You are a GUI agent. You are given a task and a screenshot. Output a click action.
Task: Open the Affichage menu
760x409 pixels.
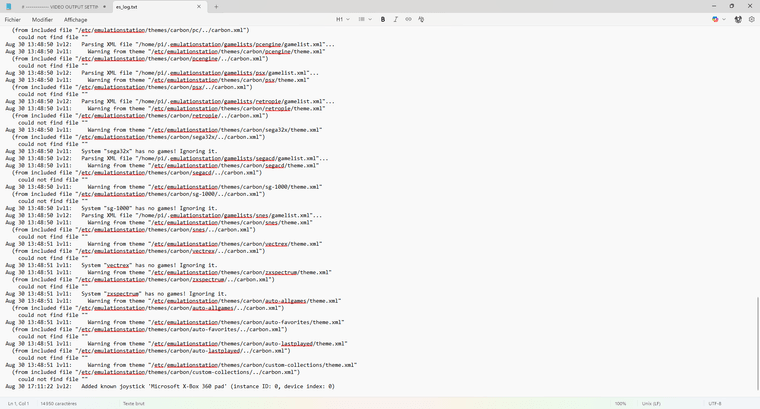(76, 20)
